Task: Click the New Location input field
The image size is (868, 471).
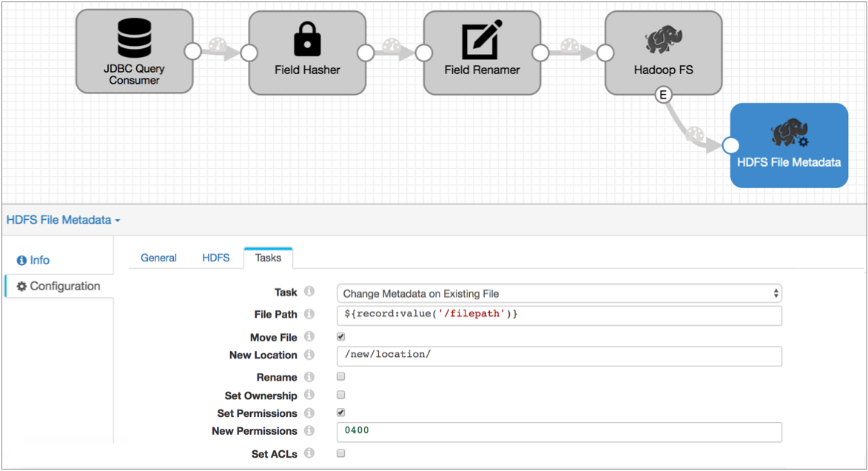Action: (x=559, y=355)
